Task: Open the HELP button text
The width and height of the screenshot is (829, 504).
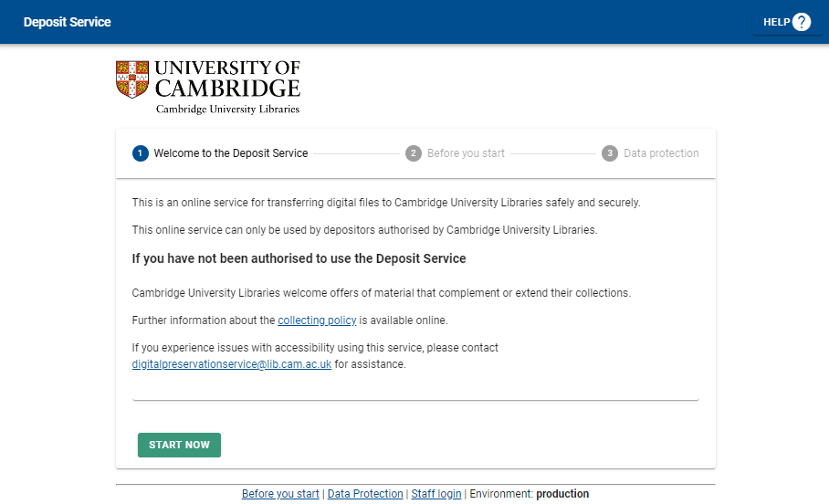Action: 776,22
